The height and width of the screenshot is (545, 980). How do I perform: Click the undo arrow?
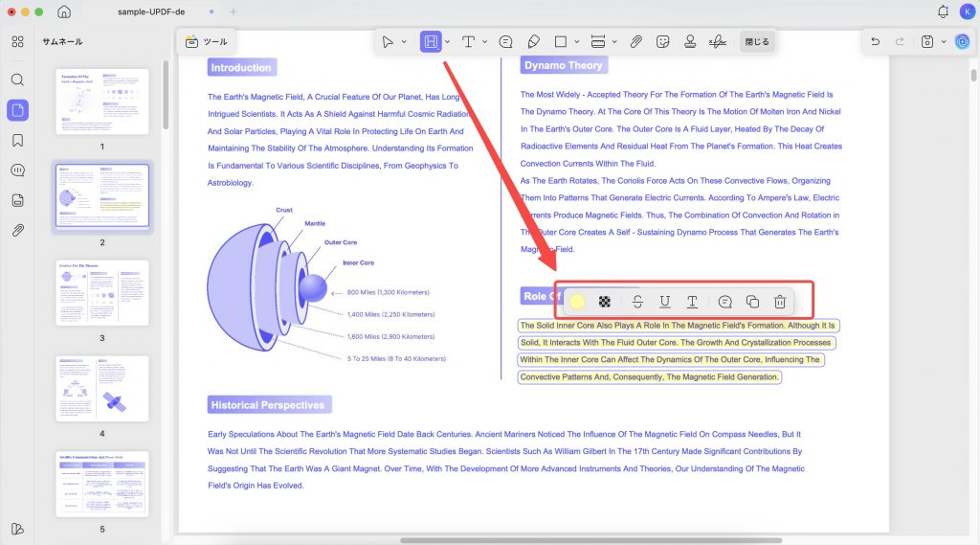coord(875,41)
